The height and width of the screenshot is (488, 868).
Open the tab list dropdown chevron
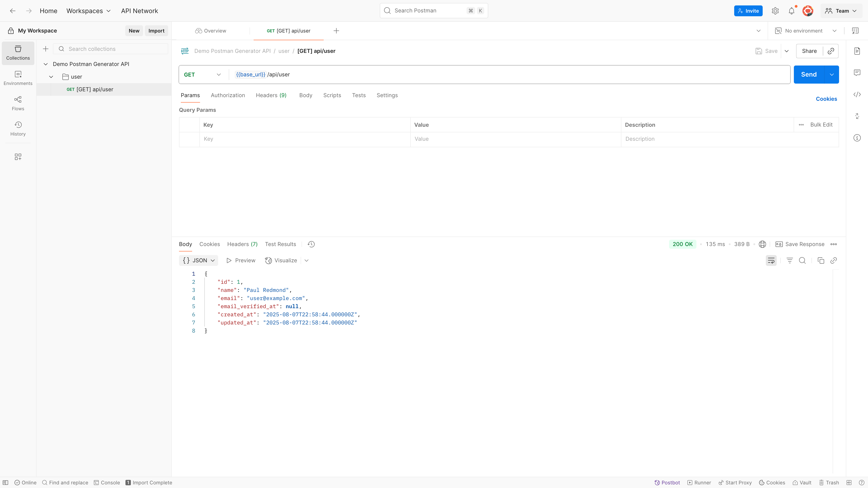point(759,31)
